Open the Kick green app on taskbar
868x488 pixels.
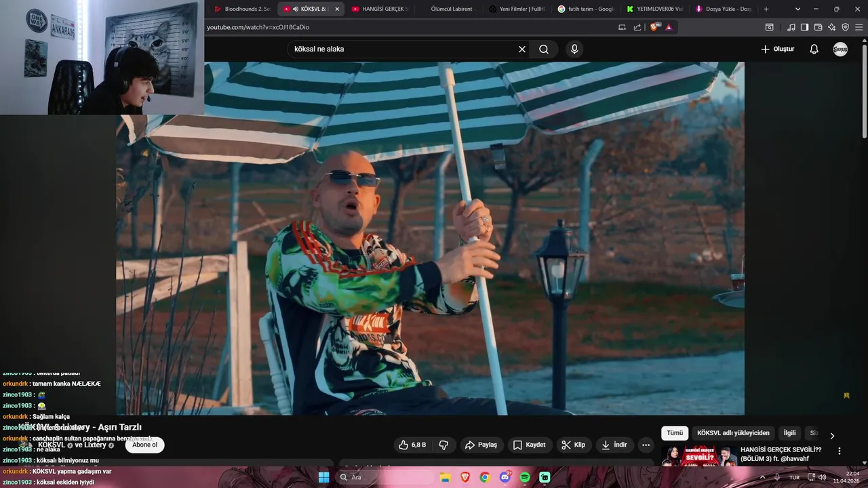[545, 477]
